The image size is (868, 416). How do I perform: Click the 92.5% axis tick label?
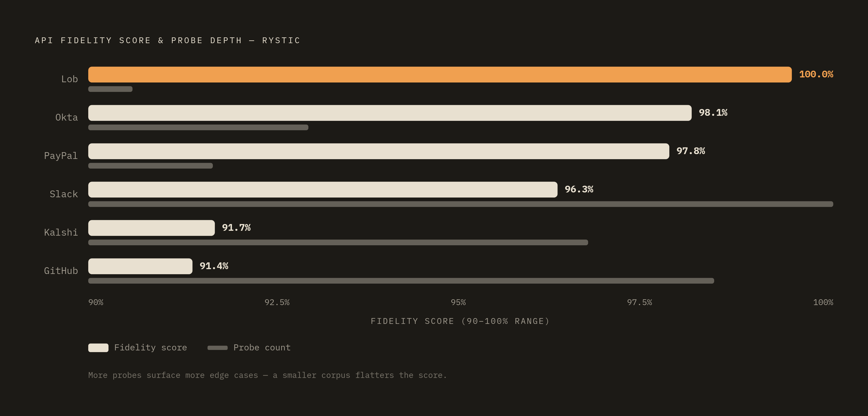coord(277,302)
